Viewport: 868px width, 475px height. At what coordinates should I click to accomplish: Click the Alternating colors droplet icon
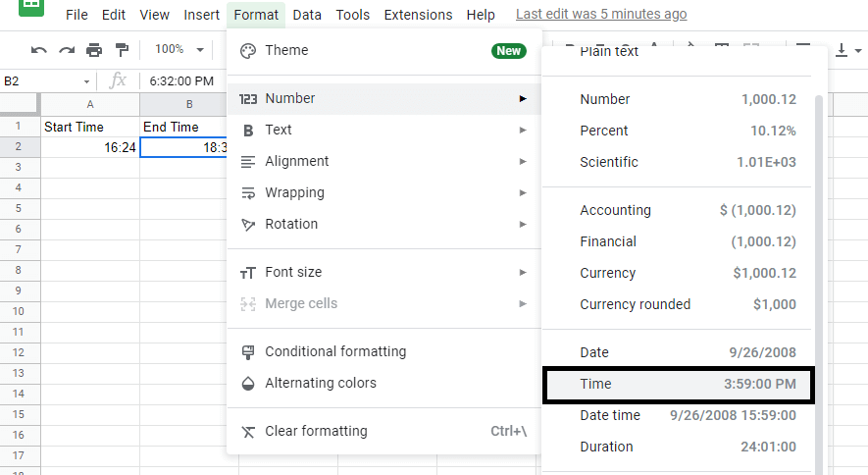(x=248, y=384)
